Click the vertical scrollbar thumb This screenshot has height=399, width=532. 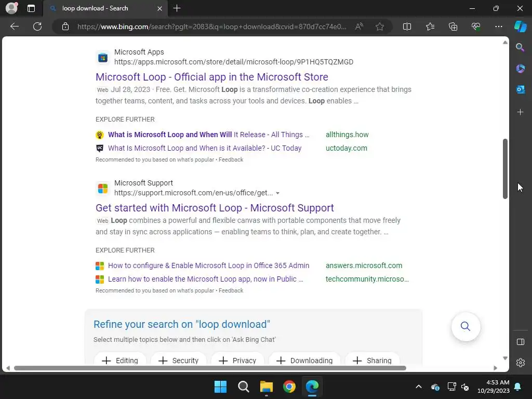coord(505,169)
